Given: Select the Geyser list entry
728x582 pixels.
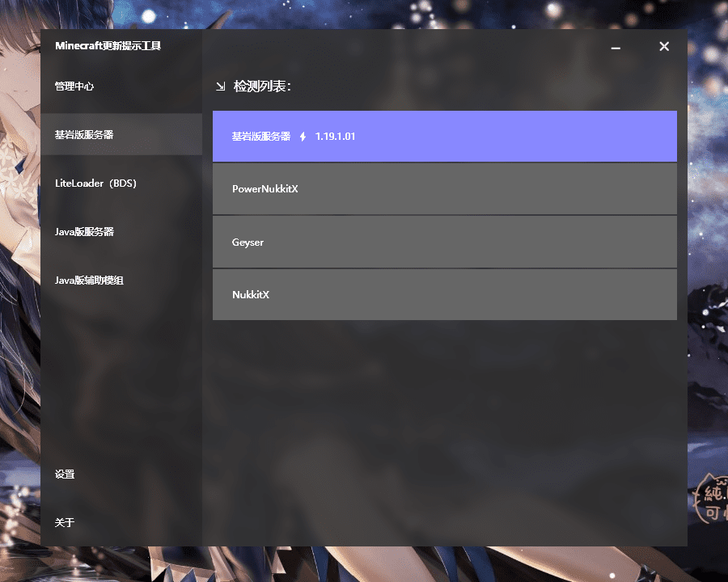Looking at the screenshot, I should [445, 242].
